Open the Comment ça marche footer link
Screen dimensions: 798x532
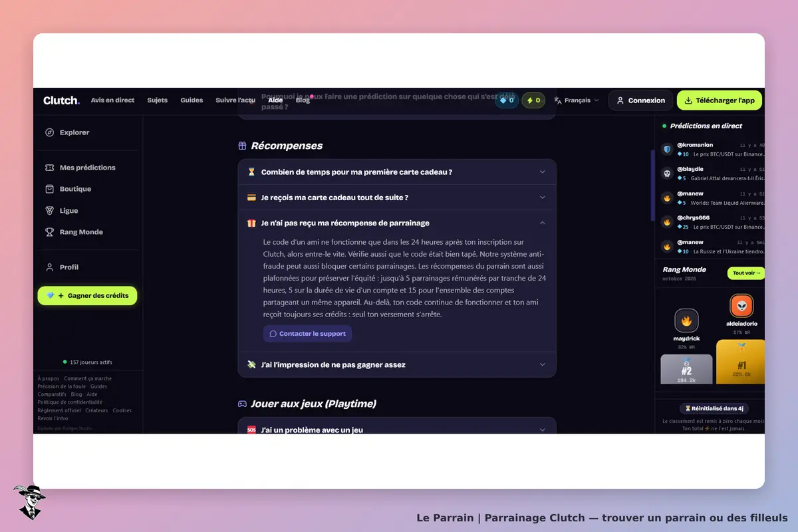88,378
